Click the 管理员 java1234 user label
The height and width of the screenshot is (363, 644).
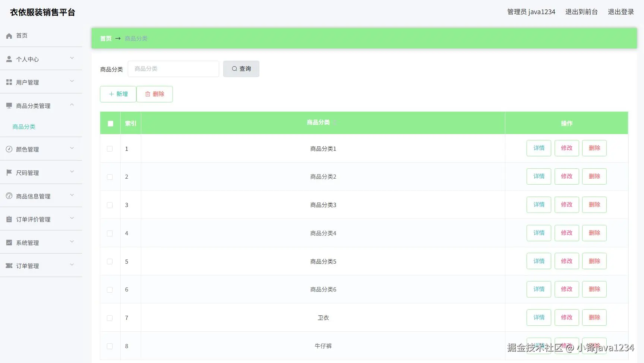tap(531, 12)
